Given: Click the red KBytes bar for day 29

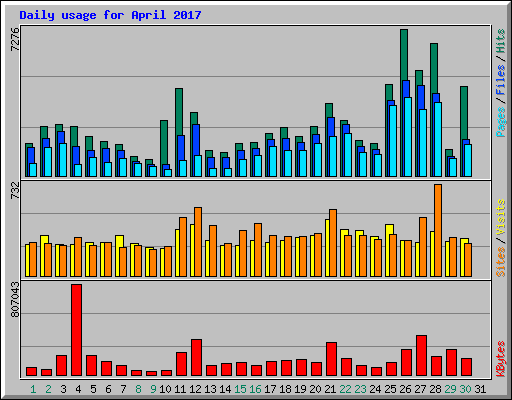Looking at the screenshot, I should pos(451,363).
